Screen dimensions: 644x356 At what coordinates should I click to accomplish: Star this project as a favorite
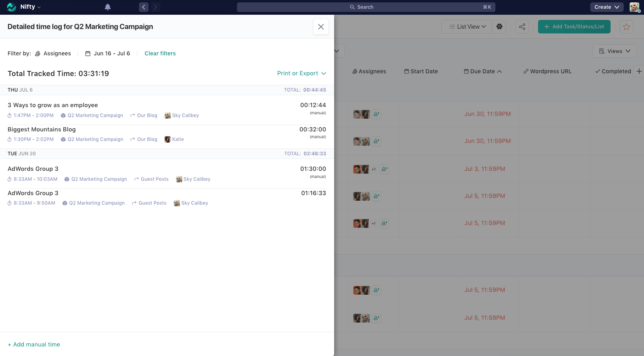pos(626,27)
